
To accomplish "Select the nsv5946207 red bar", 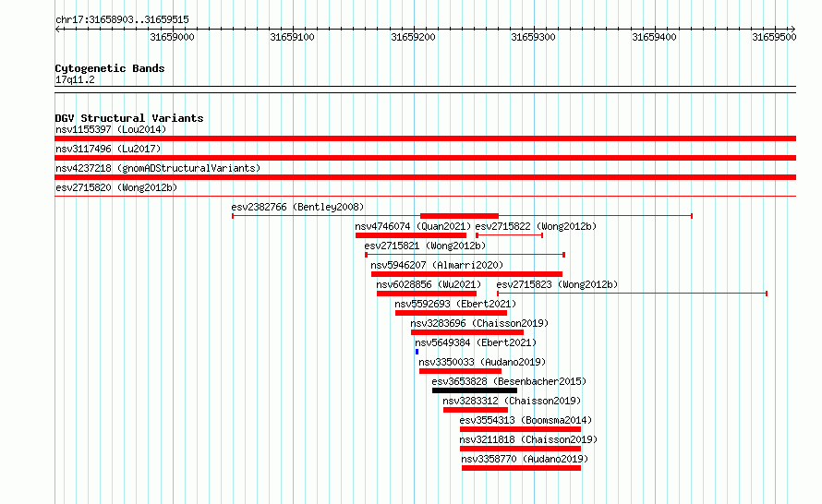I will click(x=466, y=274).
